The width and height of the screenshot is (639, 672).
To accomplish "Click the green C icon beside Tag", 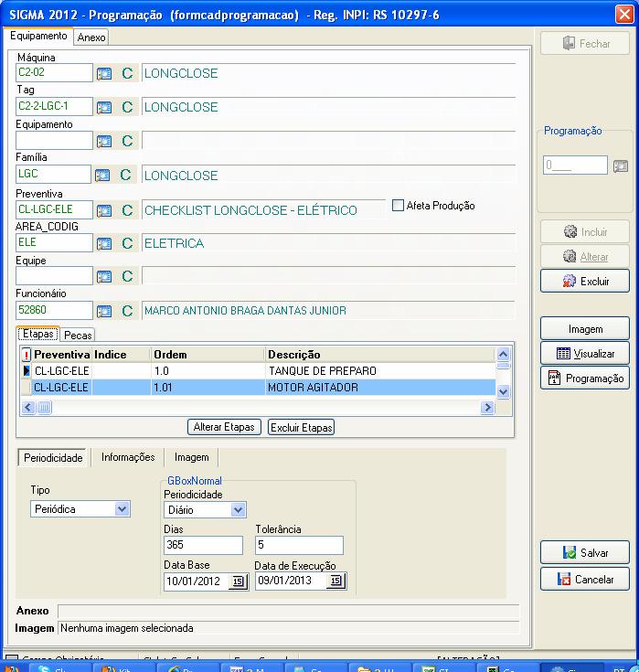I will 127,107.
